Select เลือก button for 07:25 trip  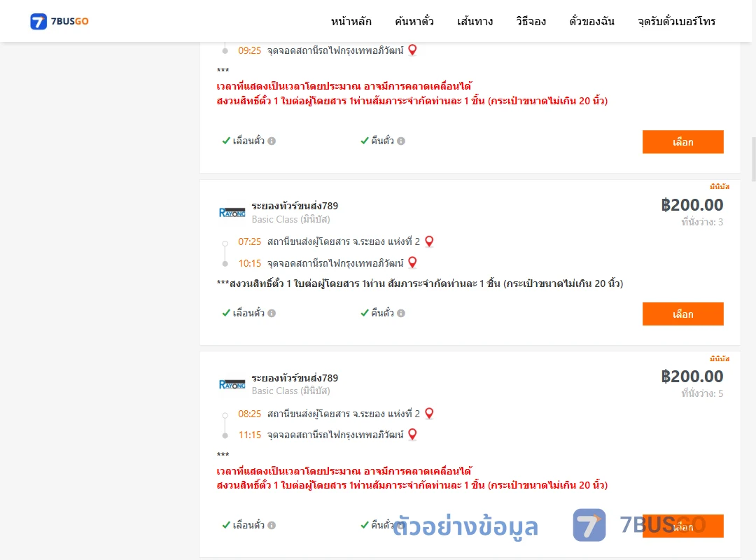tap(682, 314)
